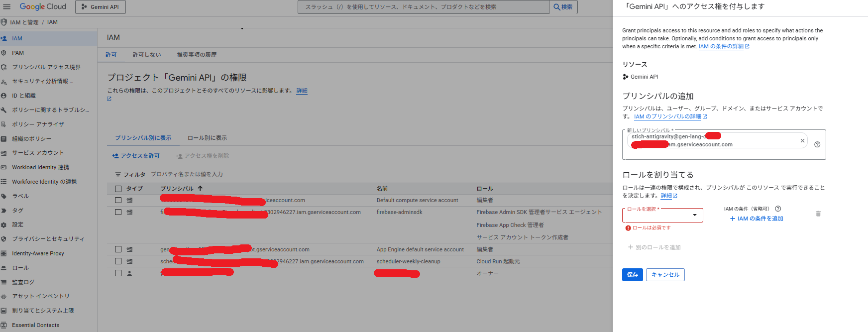Viewport: 868px width, 332px height.
Task: Open the Gemini API project selector
Action: pyautogui.click(x=101, y=7)
